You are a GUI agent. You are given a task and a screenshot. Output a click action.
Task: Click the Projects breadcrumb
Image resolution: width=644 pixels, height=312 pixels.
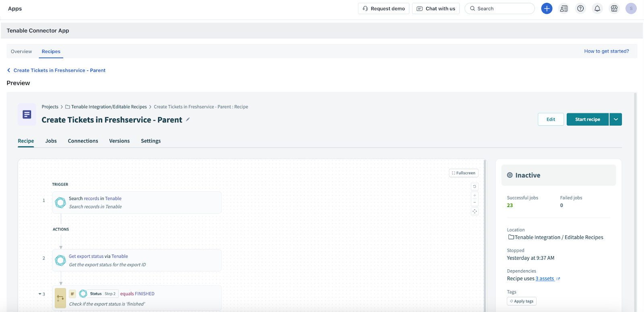[50, 107]
